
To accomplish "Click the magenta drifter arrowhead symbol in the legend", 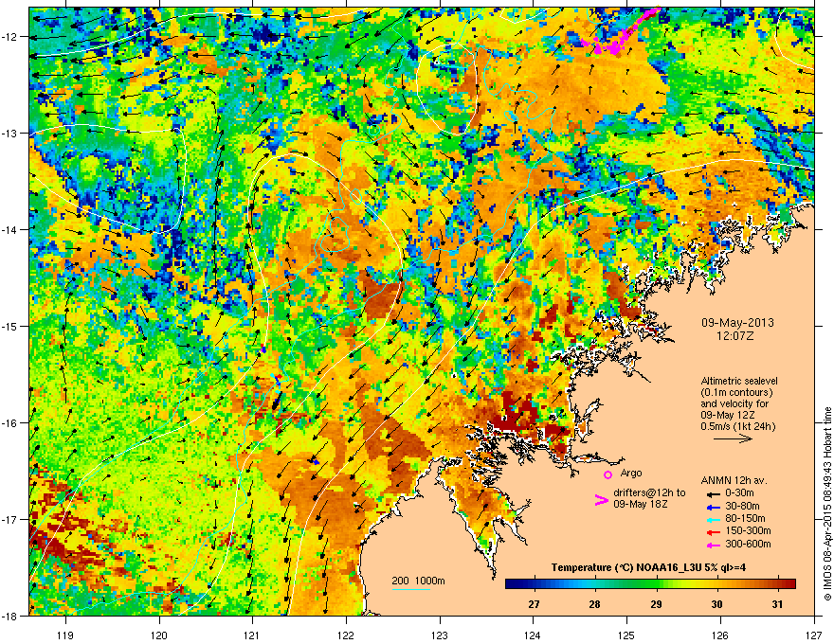I will click(x=601, y=499).
